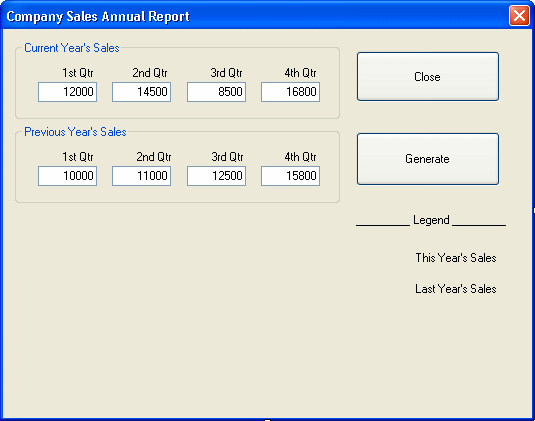Close the window with the red X
Image resolution: width=535 pixels, height=421 pixels.
click(x=519, y=16)
